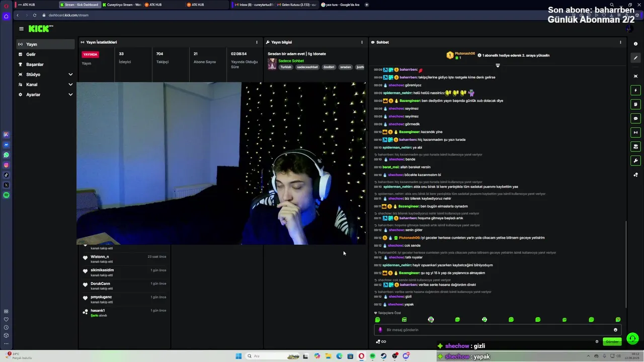This screenshot has height=362, width=644.
Task: Click the chat panel scrollbar
Action: coord(626,264)
